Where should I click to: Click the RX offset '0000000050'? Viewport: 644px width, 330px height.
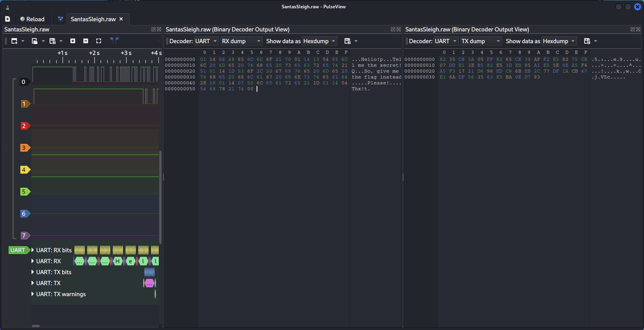pyautogui.click(x=180, y=89)
